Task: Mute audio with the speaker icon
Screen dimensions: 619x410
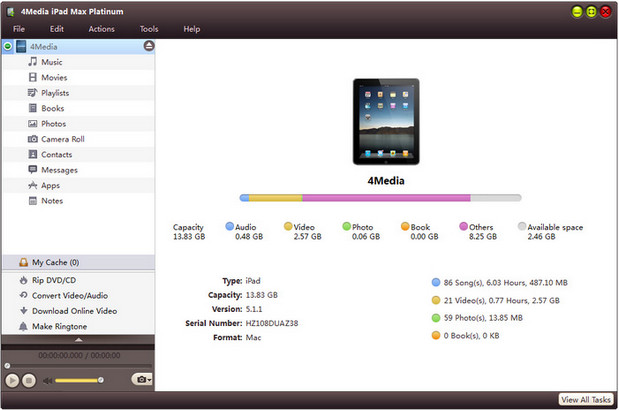Action: [47, 380]
